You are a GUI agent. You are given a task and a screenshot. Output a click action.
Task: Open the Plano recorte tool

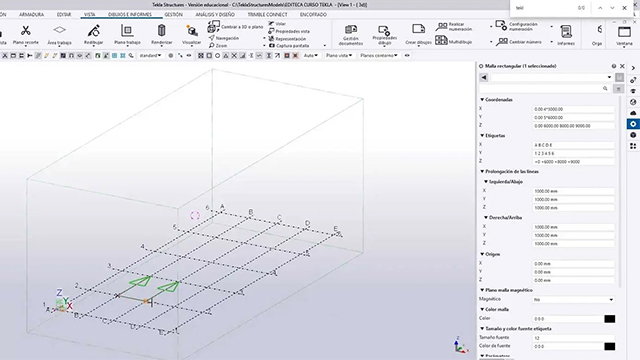click(x=25, y=34)
